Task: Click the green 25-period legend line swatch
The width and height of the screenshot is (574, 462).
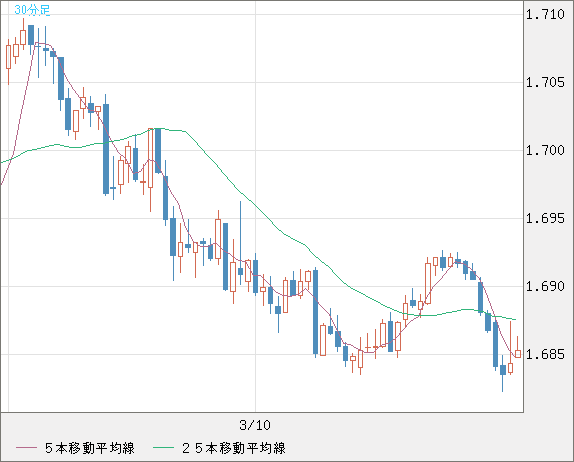Action: 163,448
